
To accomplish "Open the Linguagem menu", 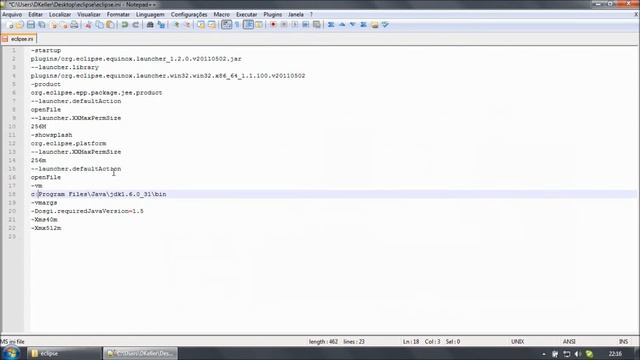I will 150,14.
